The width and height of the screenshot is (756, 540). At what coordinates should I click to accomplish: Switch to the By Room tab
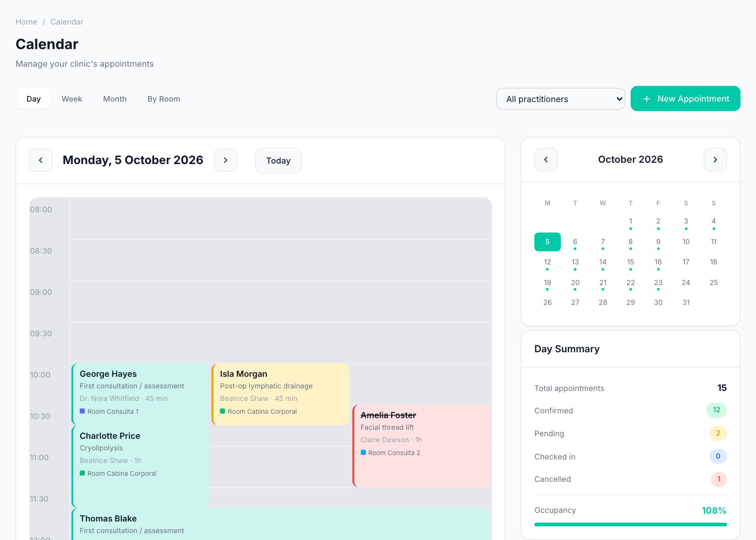[x=164, y=99]
